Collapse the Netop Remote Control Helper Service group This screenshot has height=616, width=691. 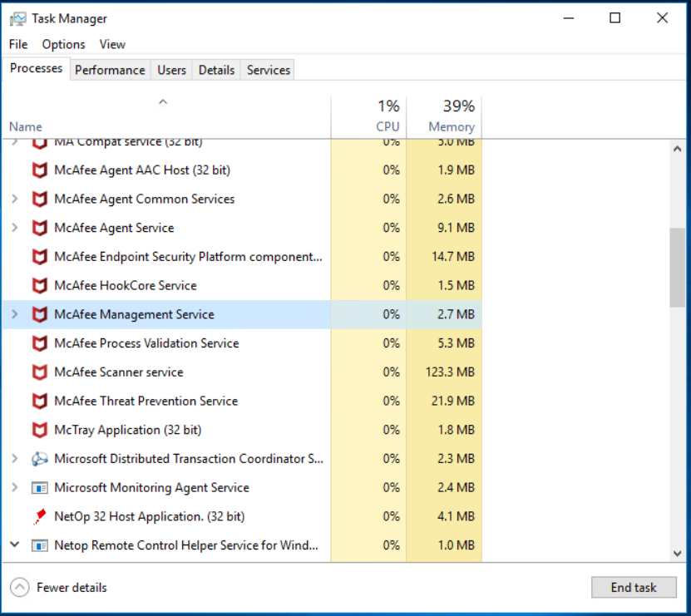point(14,545)
